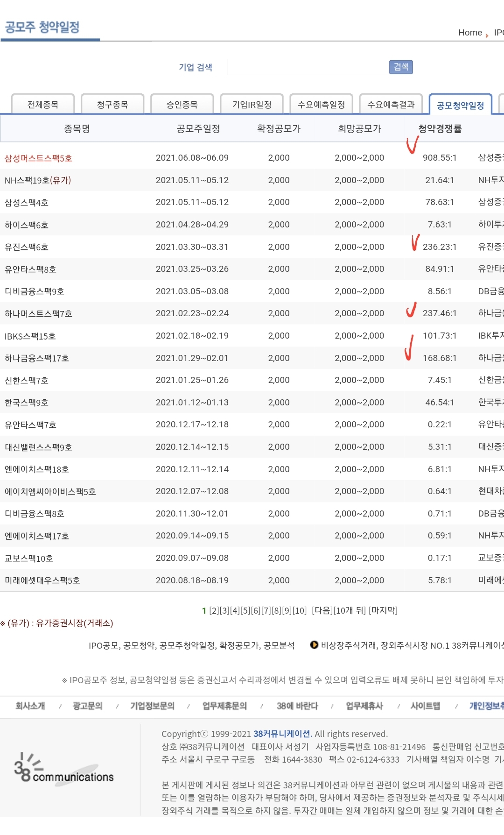Open 디비금융스팩9호 stock link
504x835 pixels.
click(x=35, y=291)
